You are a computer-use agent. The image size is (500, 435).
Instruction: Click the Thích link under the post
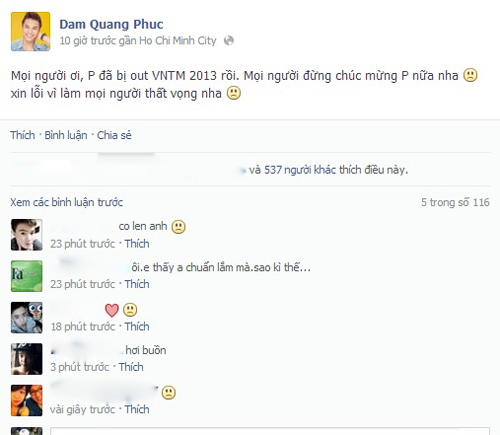tap(23, 135)
